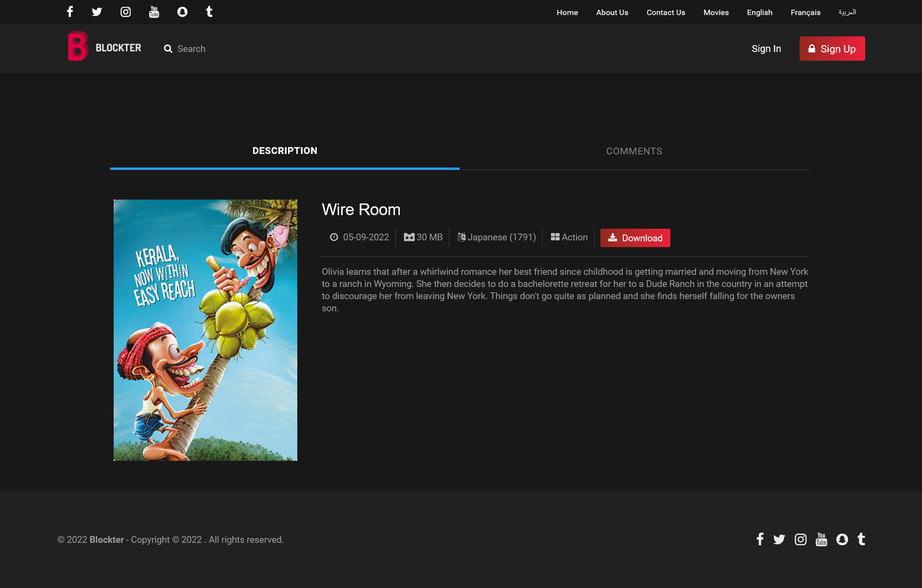Focus the Search input field
922x588 pixels.
coord(191,49)
